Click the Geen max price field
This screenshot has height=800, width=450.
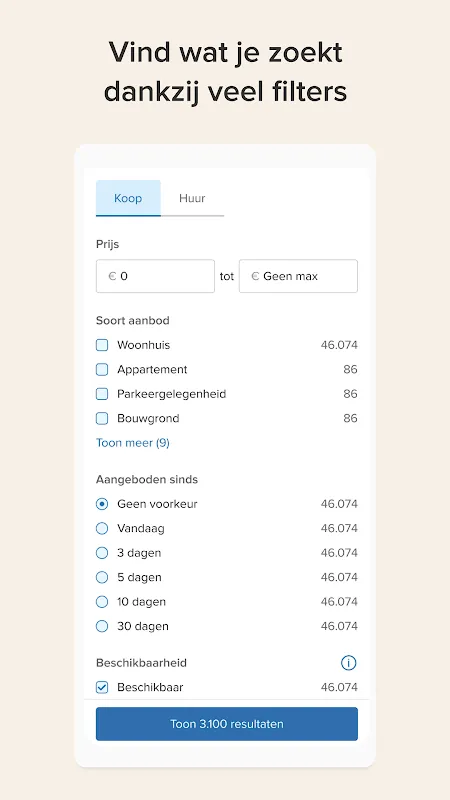tap(298, 276)
